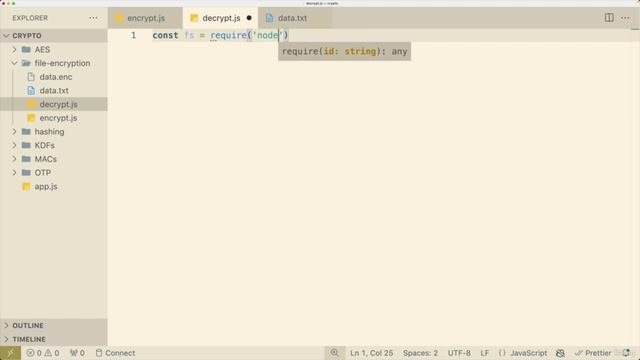Click the require signature hint tooltip

[x=344, y=51]
